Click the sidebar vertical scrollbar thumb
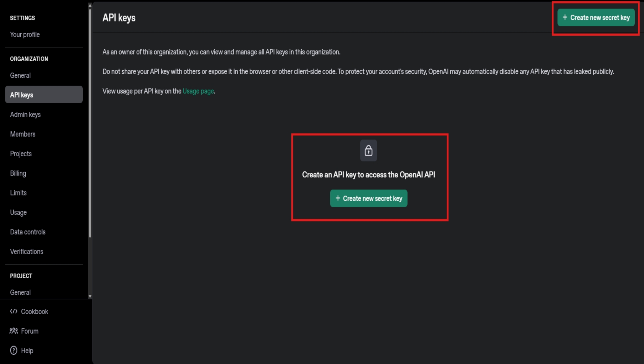This screenshot has height=364, width=644. [x=90, y=123]
